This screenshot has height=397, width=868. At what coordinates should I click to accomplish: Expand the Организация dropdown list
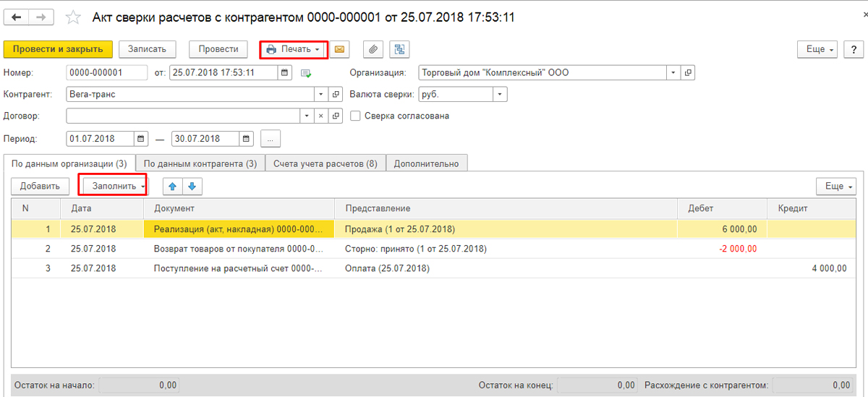click(673, 72)
